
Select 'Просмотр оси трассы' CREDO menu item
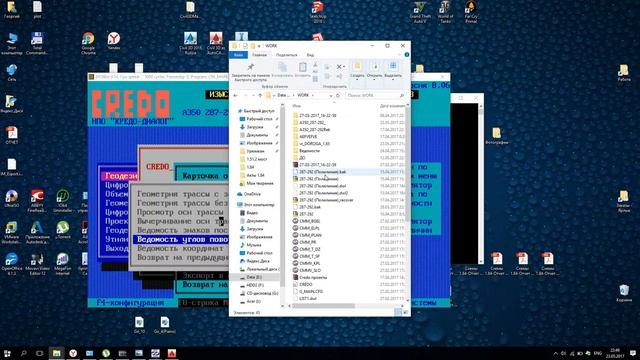pos(180,212)
